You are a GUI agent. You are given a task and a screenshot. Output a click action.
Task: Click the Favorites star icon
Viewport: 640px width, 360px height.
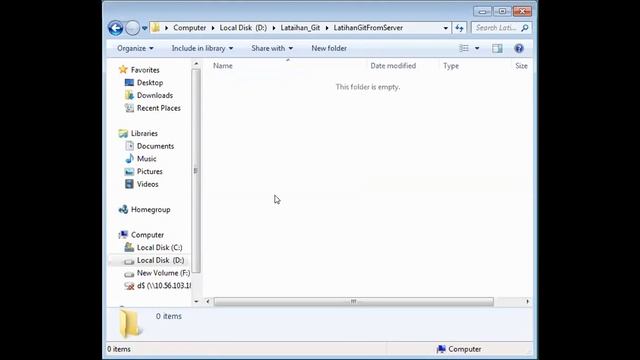pyautogui.click(x=123, y=69)
